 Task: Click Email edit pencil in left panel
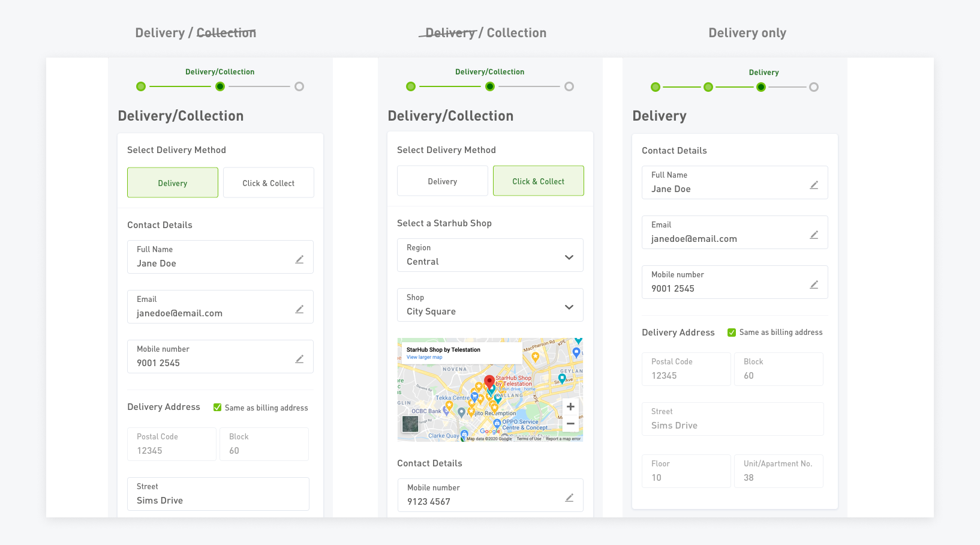tap(299, 309)
